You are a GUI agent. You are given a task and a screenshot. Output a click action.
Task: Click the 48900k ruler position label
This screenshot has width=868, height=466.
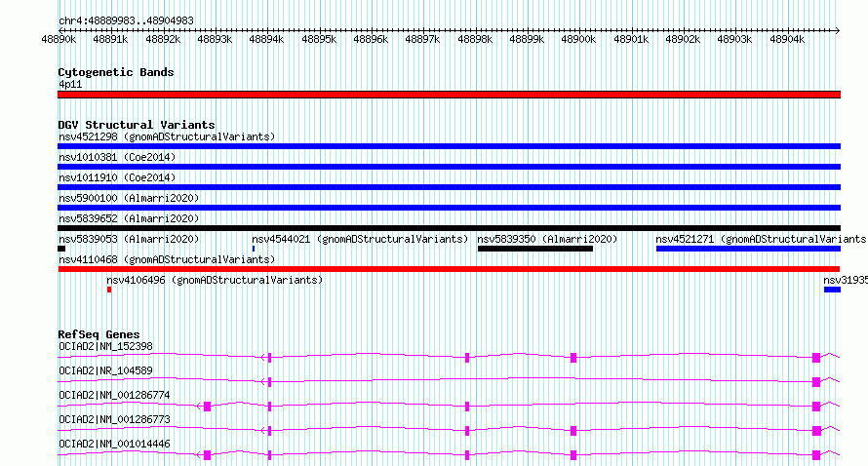(x=578, y=40)
